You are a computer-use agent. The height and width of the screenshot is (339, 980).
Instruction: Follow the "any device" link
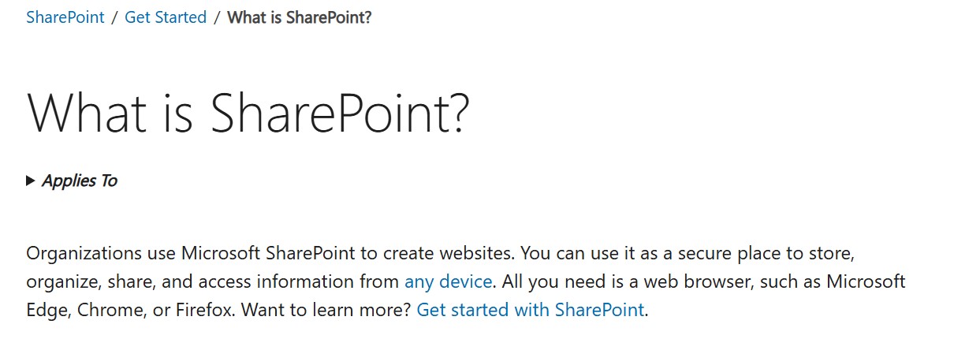point(448,281)
